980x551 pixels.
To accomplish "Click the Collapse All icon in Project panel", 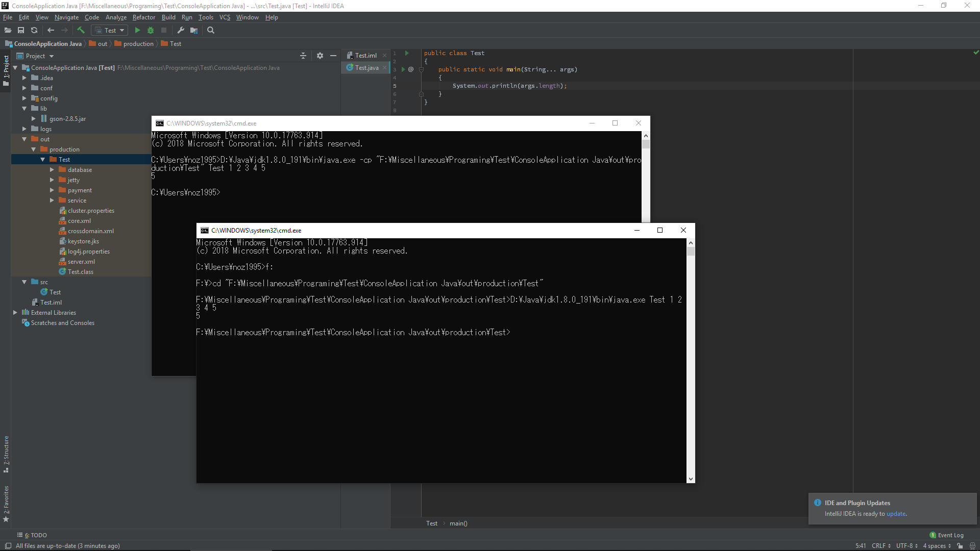I will 303,56.
